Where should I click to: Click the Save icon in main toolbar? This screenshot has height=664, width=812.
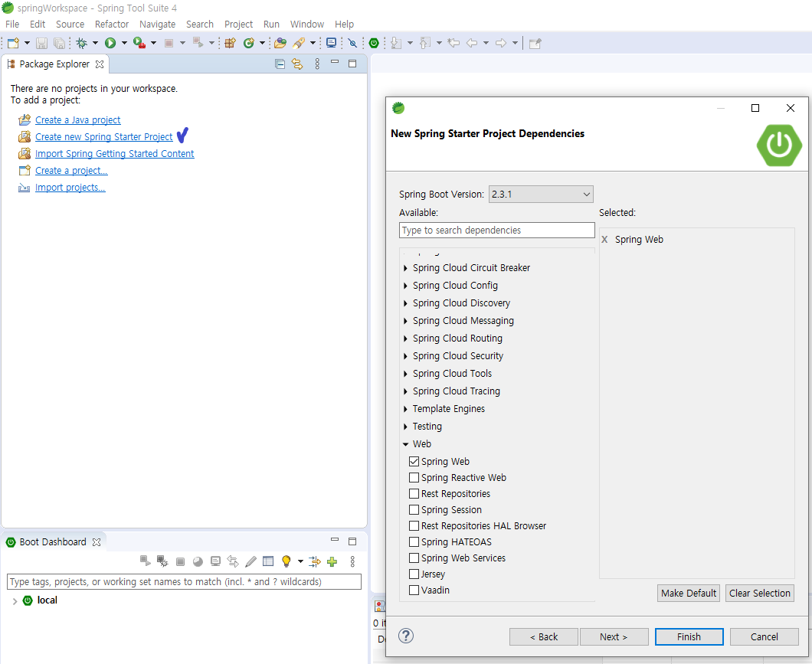pyautogui.click(x=41, y=43)
